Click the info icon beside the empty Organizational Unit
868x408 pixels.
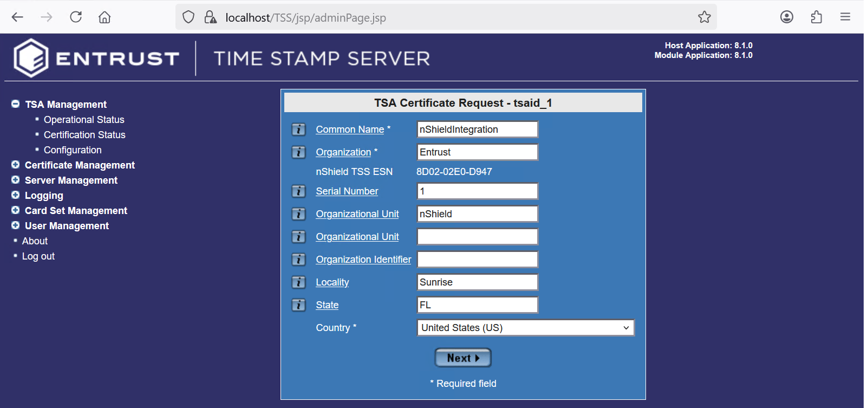pos(298,237)
